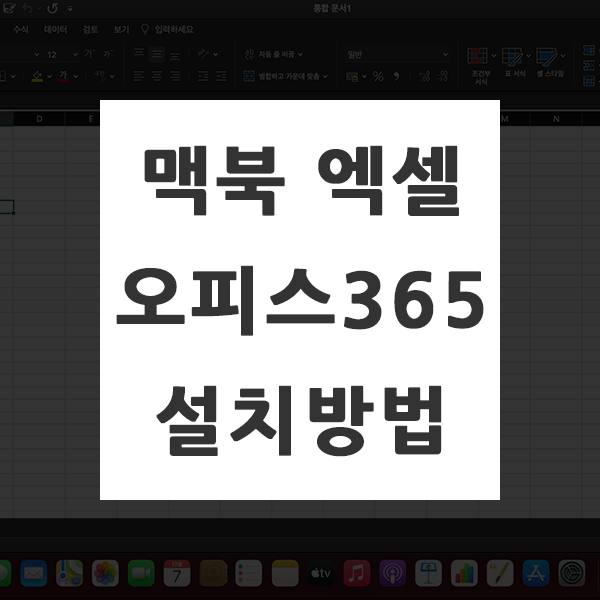
Task: Open the font size 12 dropdown
Action: pos(75,55)
